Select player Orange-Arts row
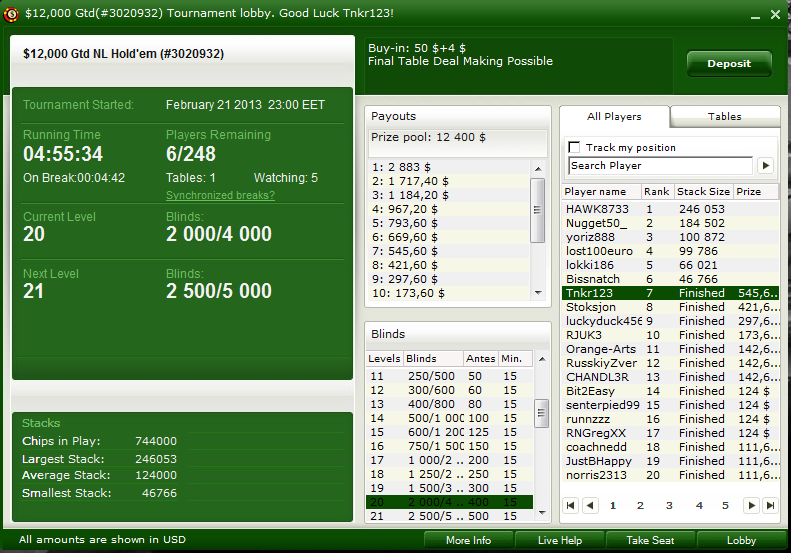Viewport: 791px width, 553px height. click(x=671, y=349)
